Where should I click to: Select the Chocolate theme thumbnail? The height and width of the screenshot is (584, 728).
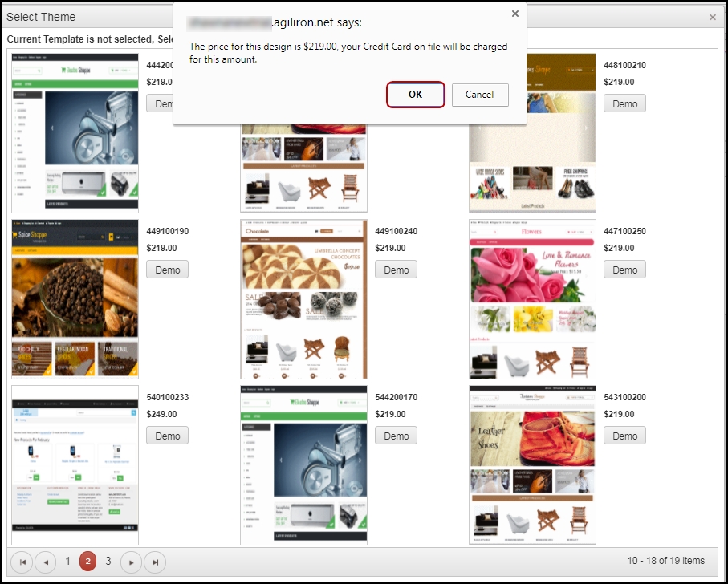tap(303, 299)
